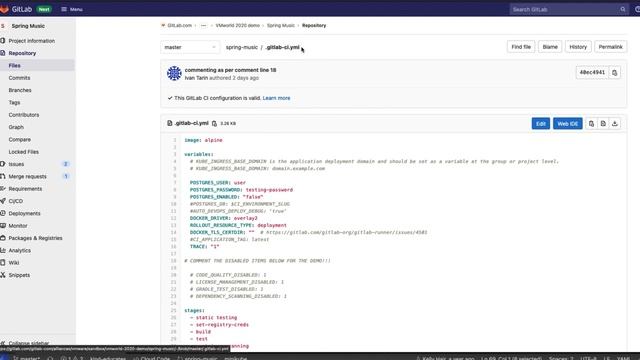Open Deployments in the sidebar
The image size is (640, 360).
(24, 213)
